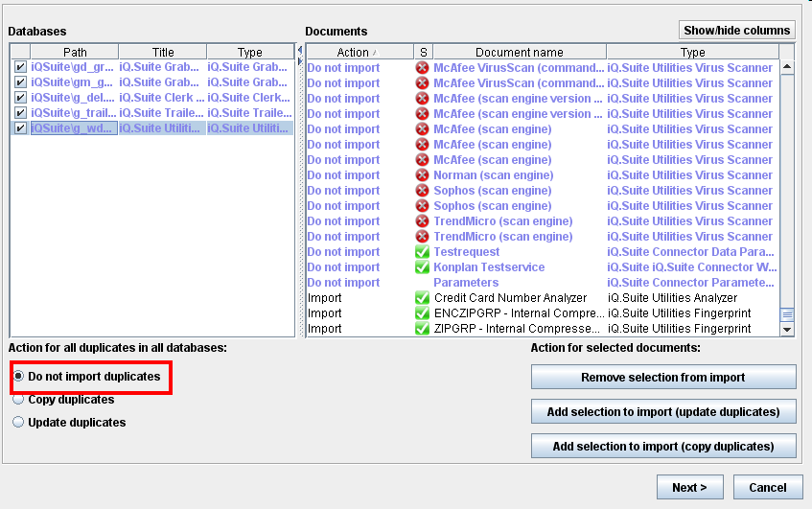Collapse the Databases panel using splitter arrow
The image size is (812, 509).
tap(300, 48)
